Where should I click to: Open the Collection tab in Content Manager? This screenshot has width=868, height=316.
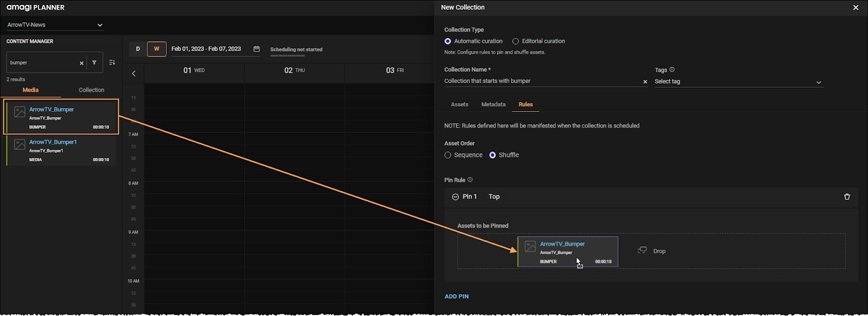(x=91, y=90)
